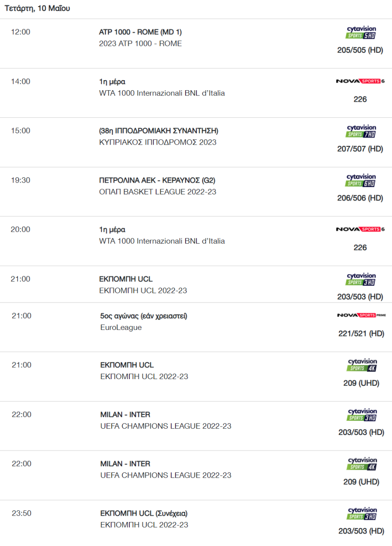The image size is (392, 546).
Task: Click the 19:30 time label
Action: pyautogui.click(x=20, y=180)
